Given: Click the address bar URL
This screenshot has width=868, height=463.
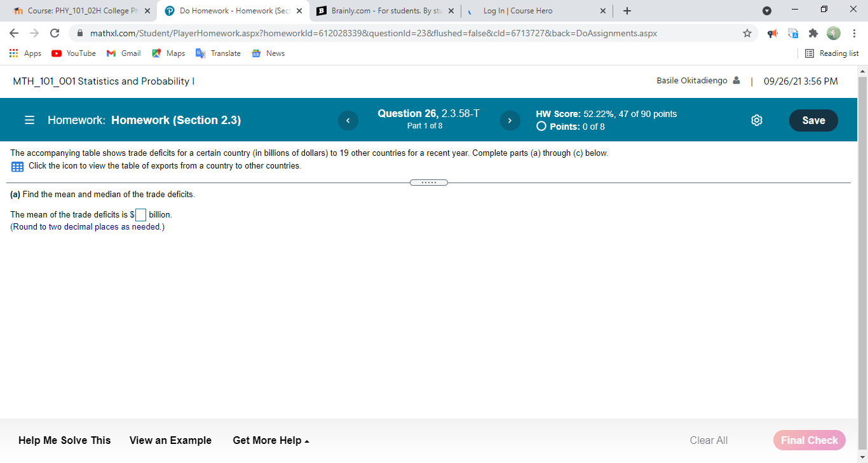Looking at the screenshot, I should [374, 33].
